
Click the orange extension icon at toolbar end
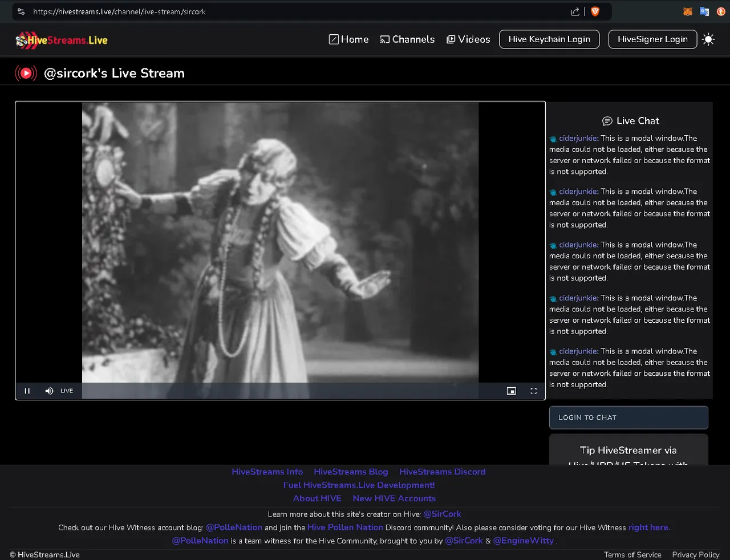(721, 11)
